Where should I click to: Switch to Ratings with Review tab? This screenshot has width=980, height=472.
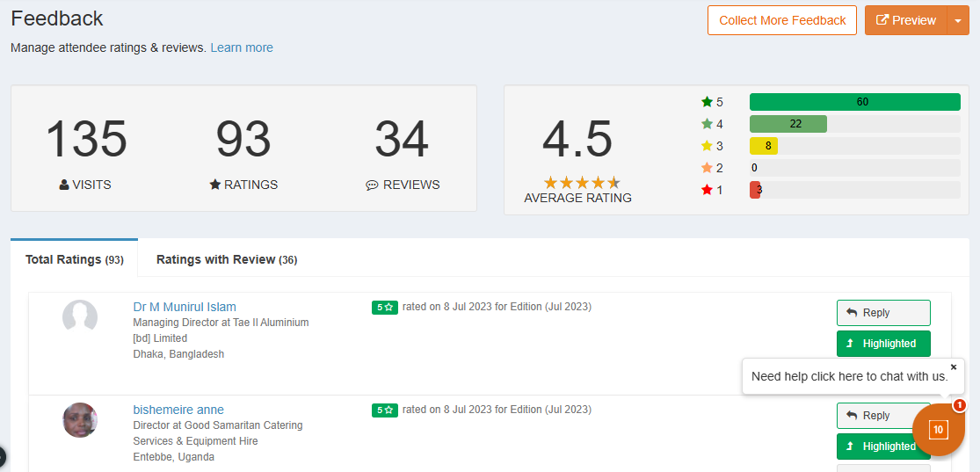pyautogui.click(x=226, y=259)
